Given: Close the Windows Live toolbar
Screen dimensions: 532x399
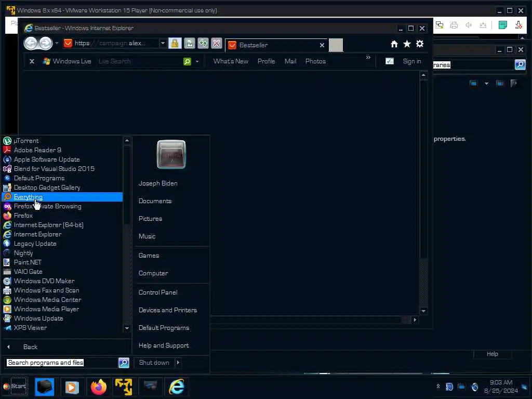Looking at the screenshot, I should point(32,61).
